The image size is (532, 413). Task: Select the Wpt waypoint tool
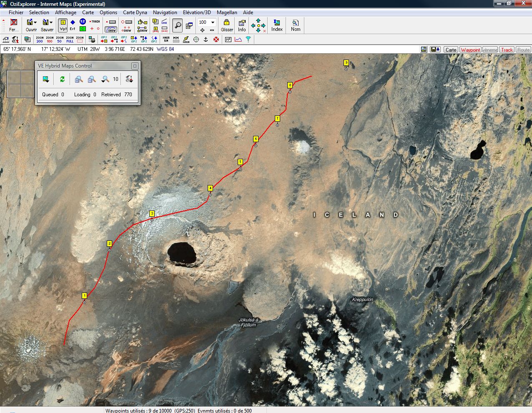tap(63, 25)
